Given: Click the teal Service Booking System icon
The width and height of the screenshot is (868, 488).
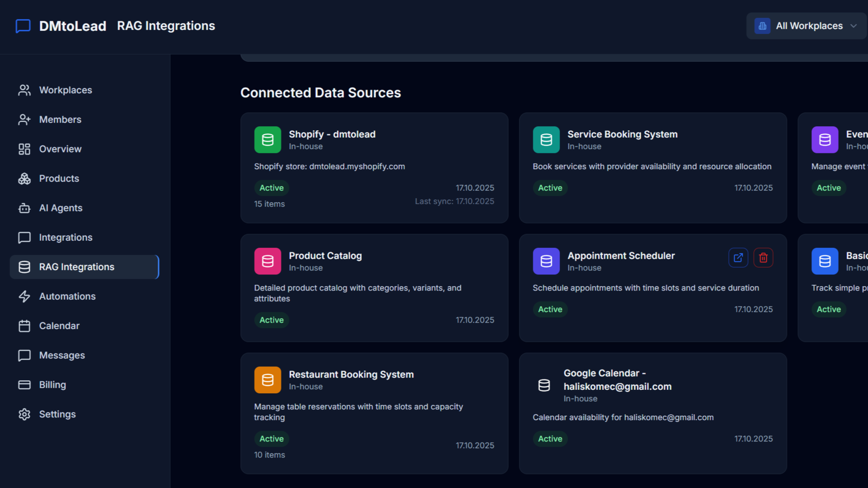Looking at the screenshot, I should click(546, 140).
